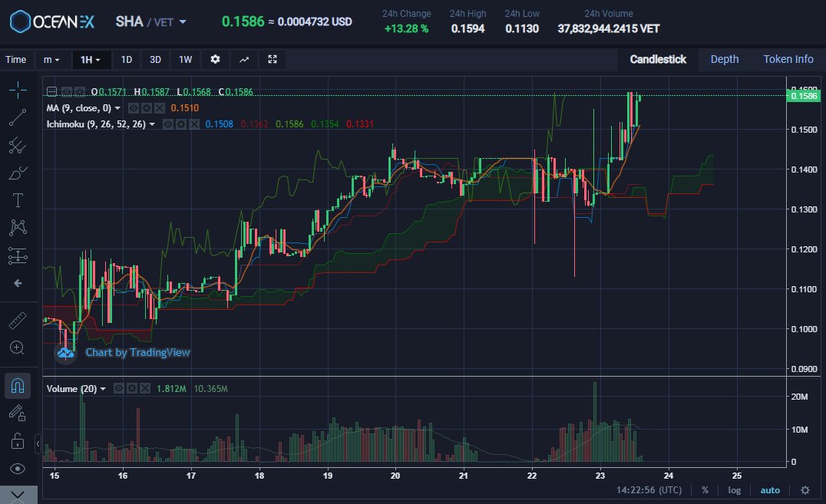Toggle fullscreen chart mode
This screenshot has height=504, width=826.
[x=272, y=59]
